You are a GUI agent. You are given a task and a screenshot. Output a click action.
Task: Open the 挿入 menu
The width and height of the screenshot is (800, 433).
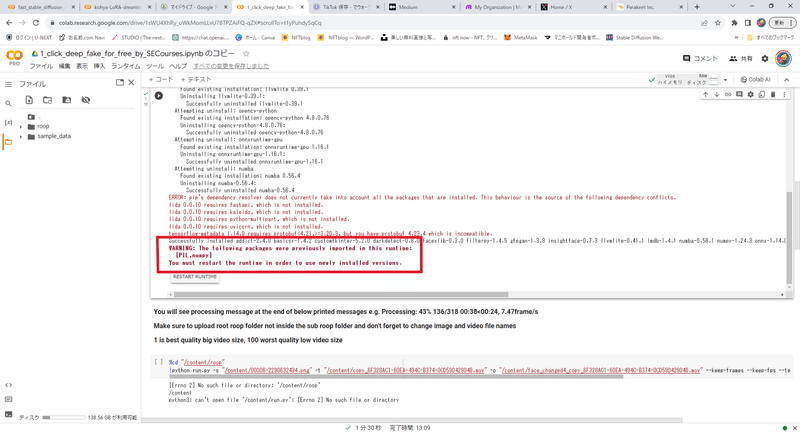99,66
